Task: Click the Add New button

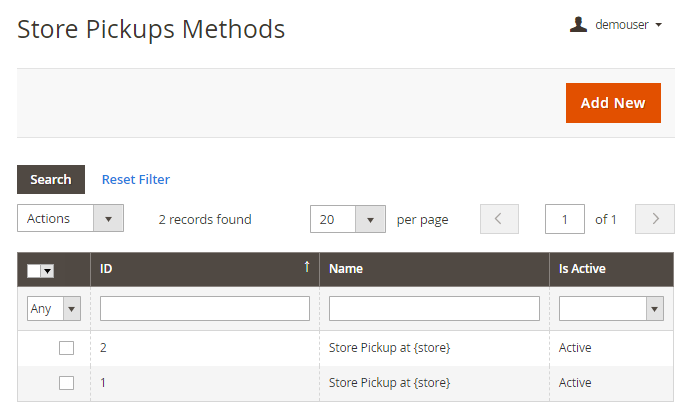Action: pyautogui.click(x=613, y=103)
